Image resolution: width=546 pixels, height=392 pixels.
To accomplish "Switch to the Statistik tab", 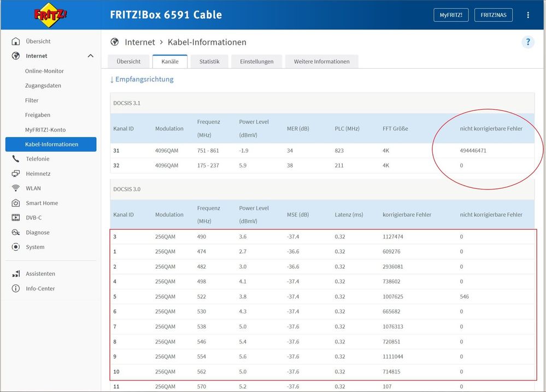I will coord(209,62).
